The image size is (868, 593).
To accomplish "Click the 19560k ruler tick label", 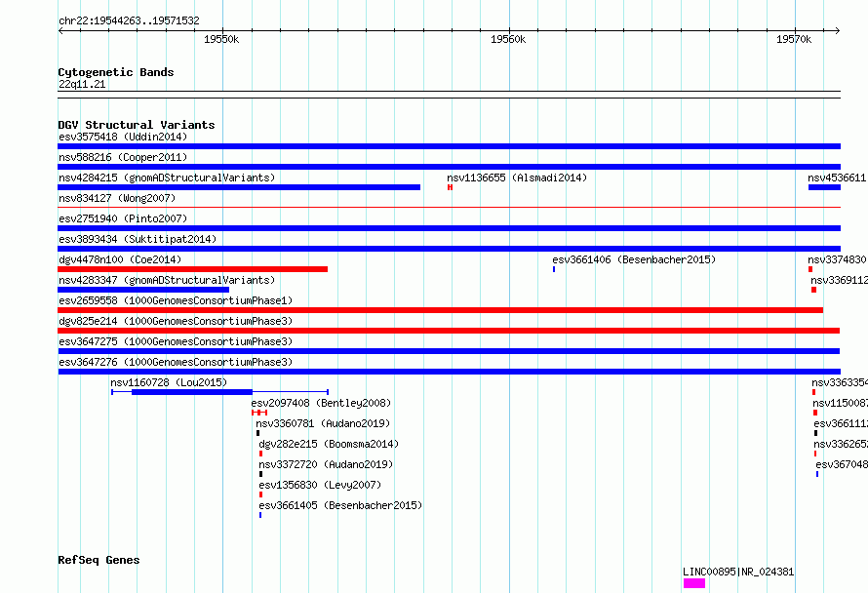I will 508,39.
